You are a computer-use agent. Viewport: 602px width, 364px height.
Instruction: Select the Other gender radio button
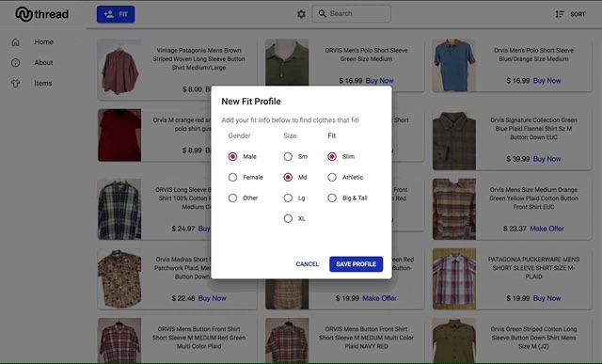click(x=232, y=198)
